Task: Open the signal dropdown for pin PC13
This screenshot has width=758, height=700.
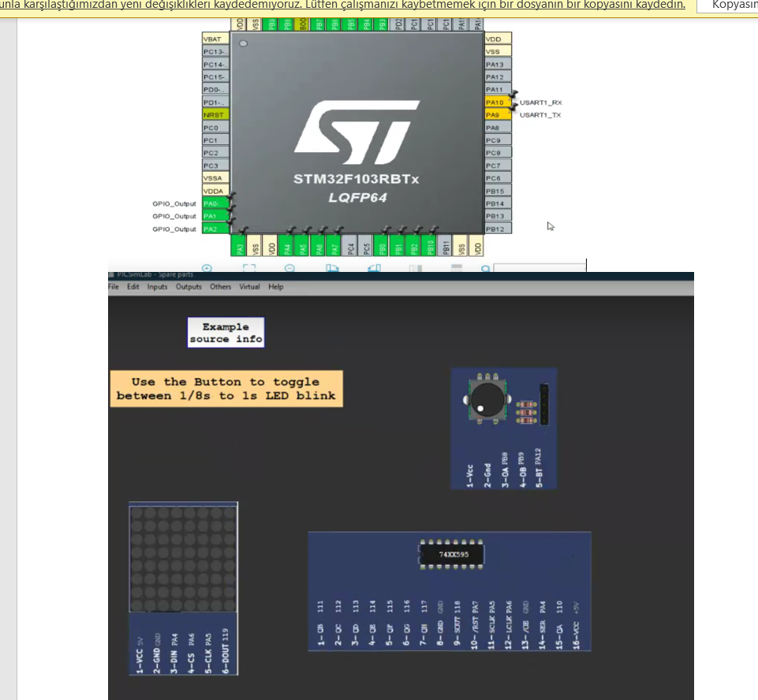Action: coord(213,50)
